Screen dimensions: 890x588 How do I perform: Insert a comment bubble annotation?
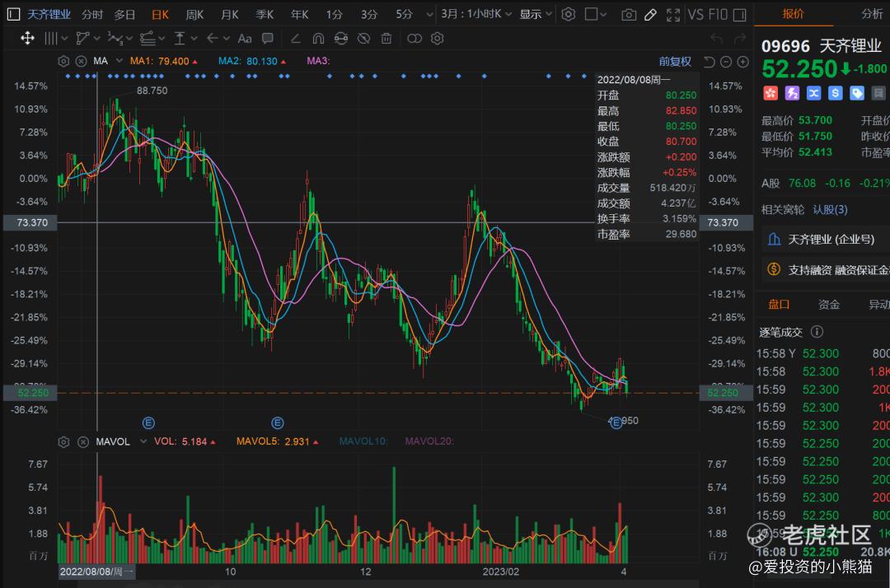[x=267, y=39]
